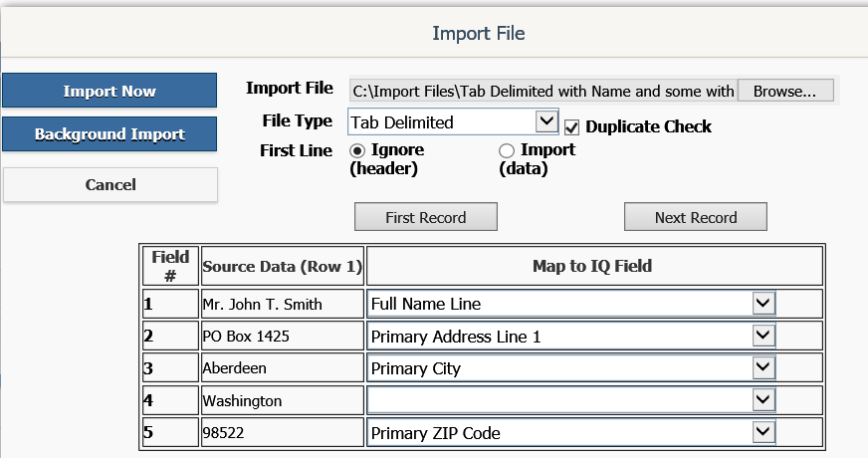Click the Import File path field
The width and height of the screenshot is (868, 458).
[542, 91]
